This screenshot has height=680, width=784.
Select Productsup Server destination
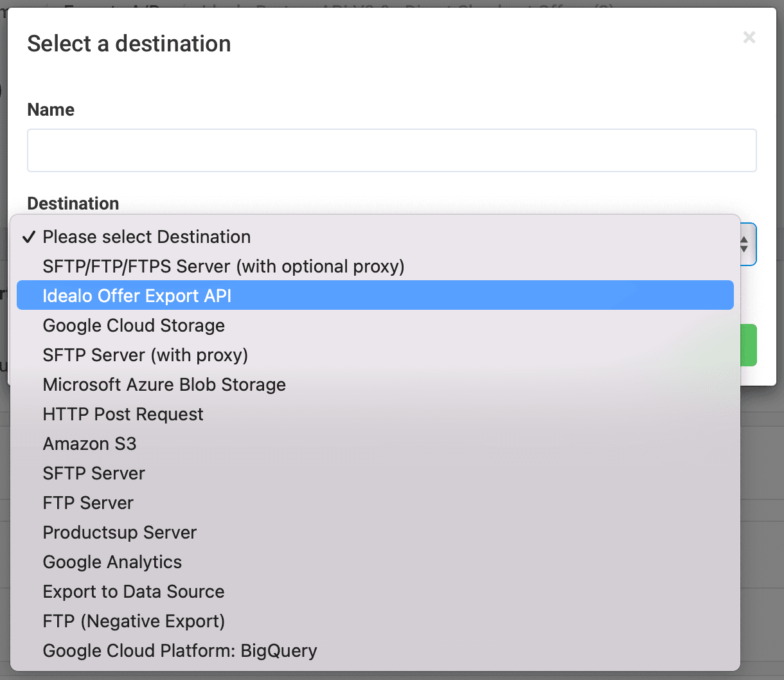point(120,533)
